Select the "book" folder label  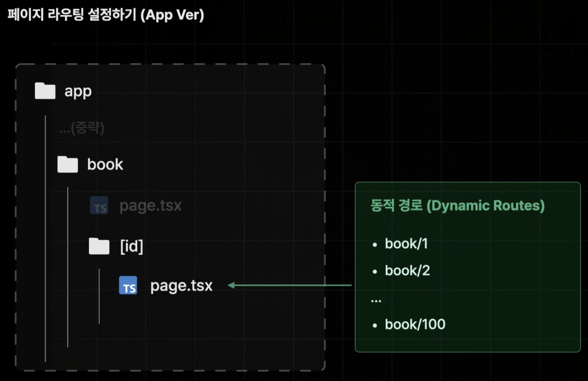pos(105,164)
